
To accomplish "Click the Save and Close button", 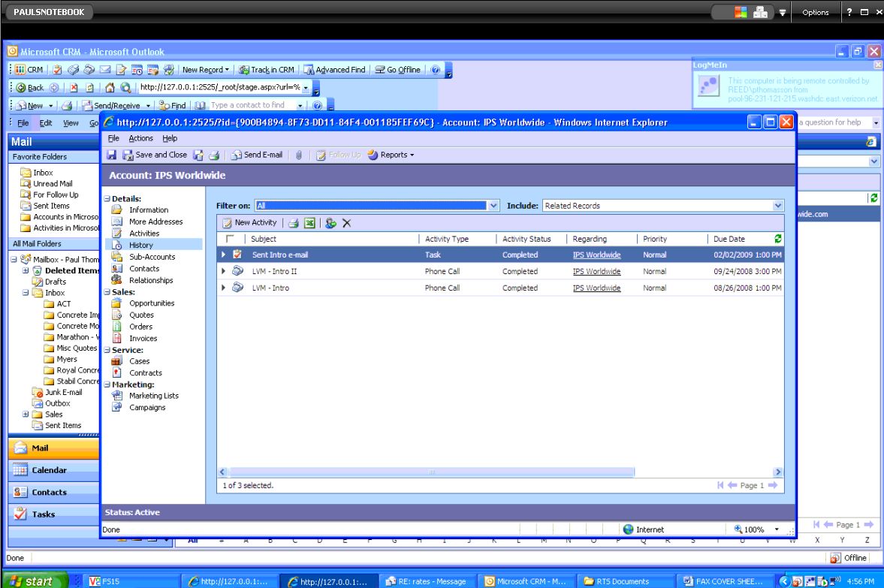I will tap(155, 155).
